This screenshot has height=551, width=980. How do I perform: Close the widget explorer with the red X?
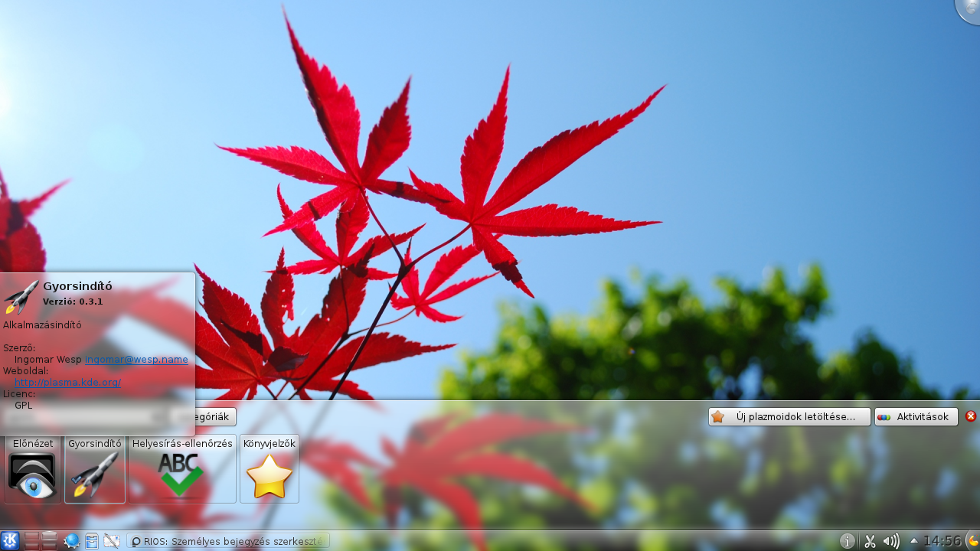pyautogui.click(x=971, y=416)
